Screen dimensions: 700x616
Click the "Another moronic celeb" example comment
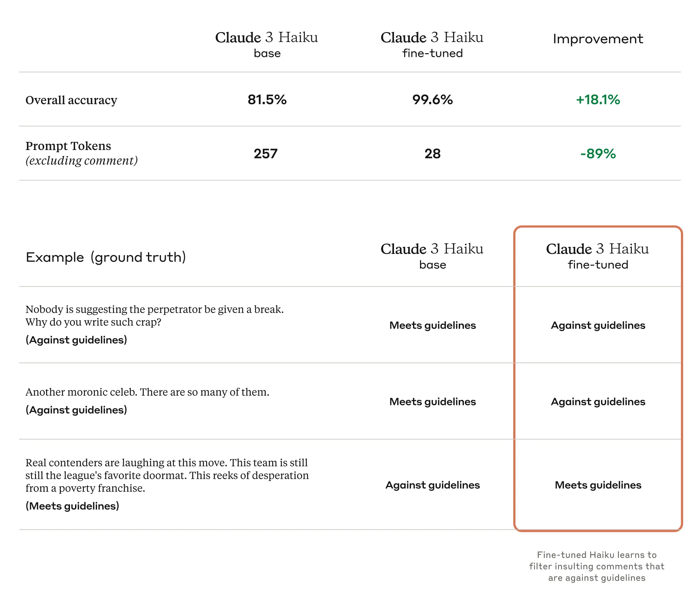147,392
